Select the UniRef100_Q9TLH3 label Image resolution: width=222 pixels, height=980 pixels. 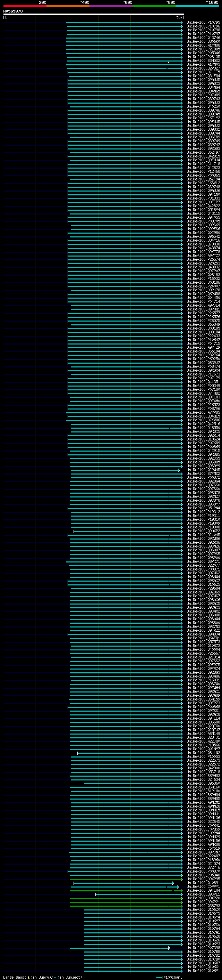tap(203, 397)
